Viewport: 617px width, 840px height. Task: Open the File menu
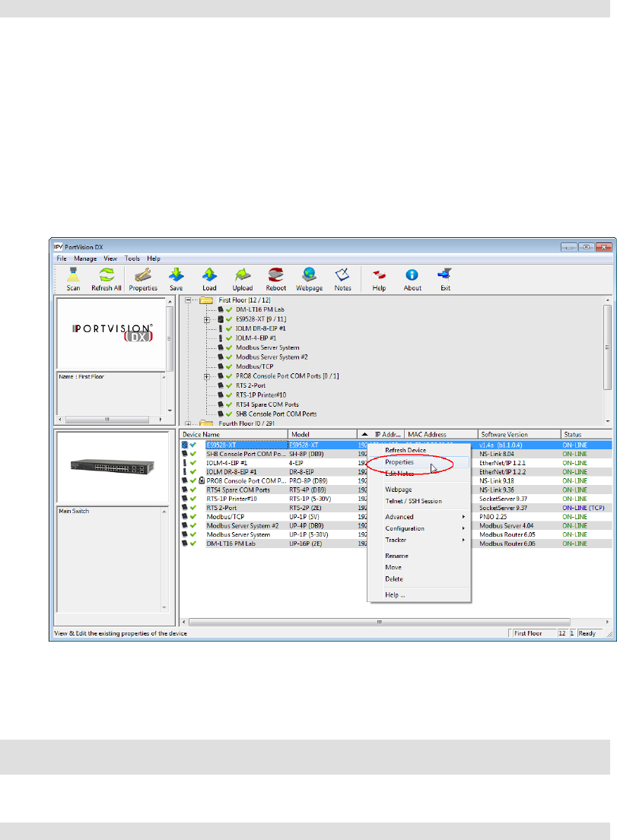62,258
